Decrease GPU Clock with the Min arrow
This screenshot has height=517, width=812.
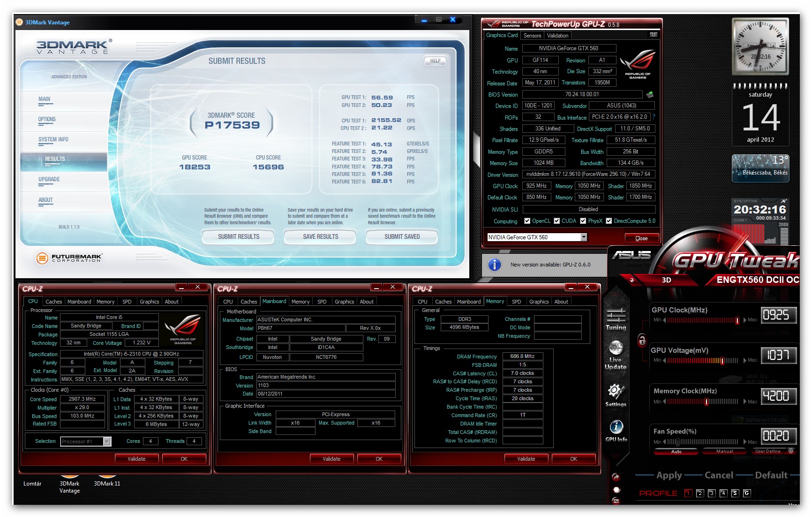coord(664,320)
